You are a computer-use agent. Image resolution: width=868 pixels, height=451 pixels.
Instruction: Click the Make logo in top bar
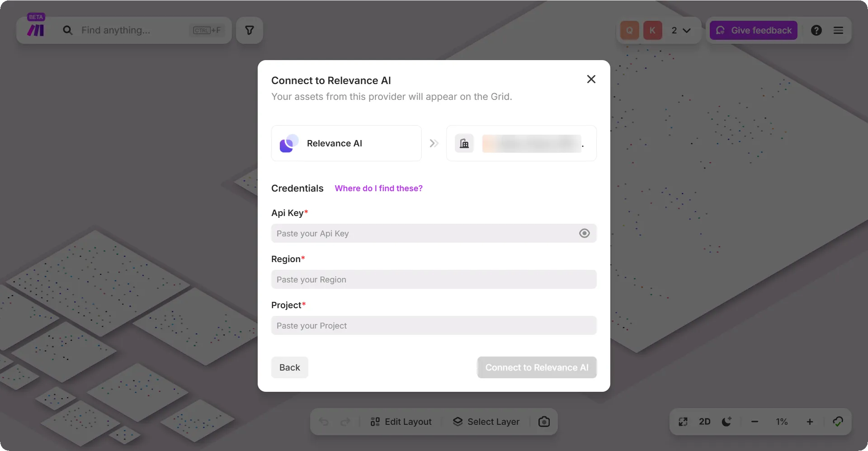36,30
